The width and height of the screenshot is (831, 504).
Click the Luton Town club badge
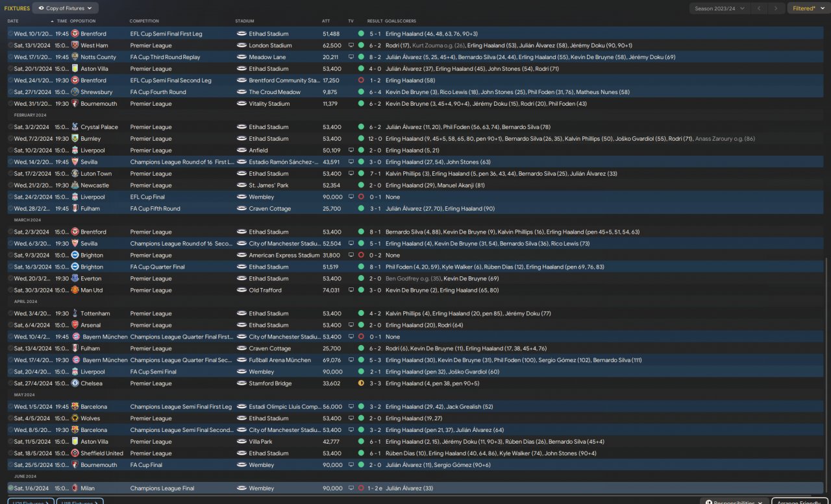tap(75, 174)
